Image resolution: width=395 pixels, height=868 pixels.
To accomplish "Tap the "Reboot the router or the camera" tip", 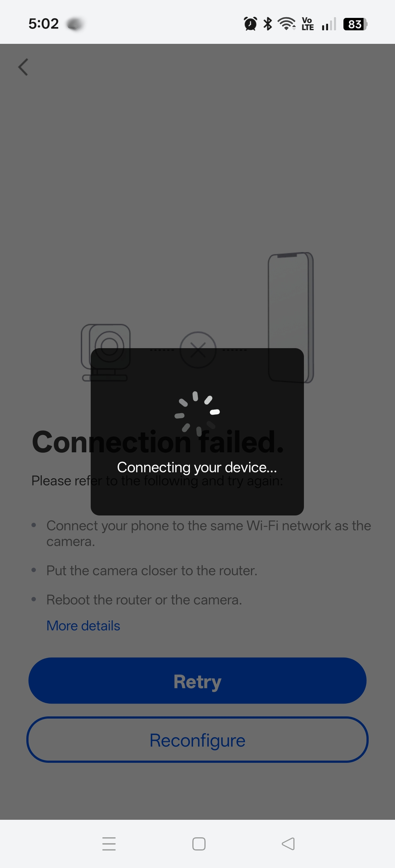I will tap(144, 600).
